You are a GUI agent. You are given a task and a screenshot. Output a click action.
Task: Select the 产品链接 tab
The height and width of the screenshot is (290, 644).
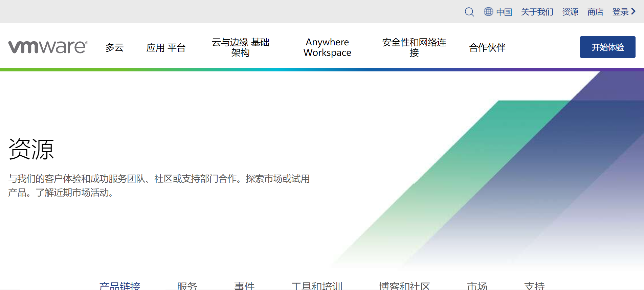120,286
